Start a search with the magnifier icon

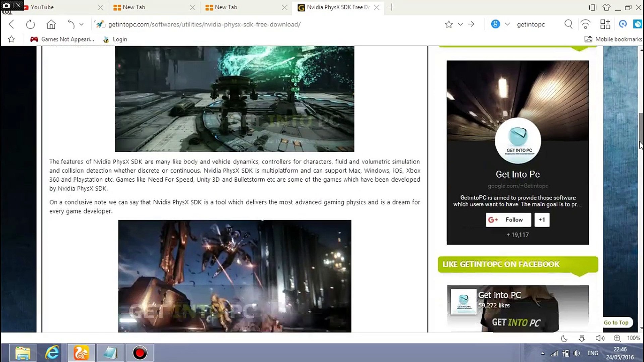coord(569,24)
